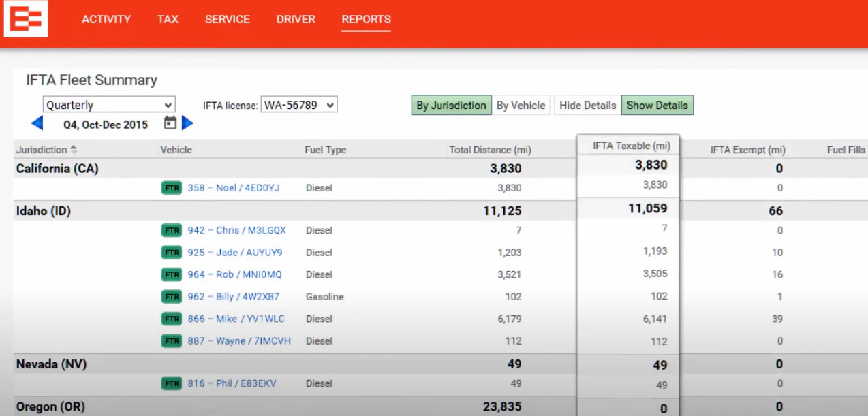This screenshot has width=868, height=416.
Task: Click the Jurisdiction column sort arrows
Action: pyautogui.click(x=72, y=148)
